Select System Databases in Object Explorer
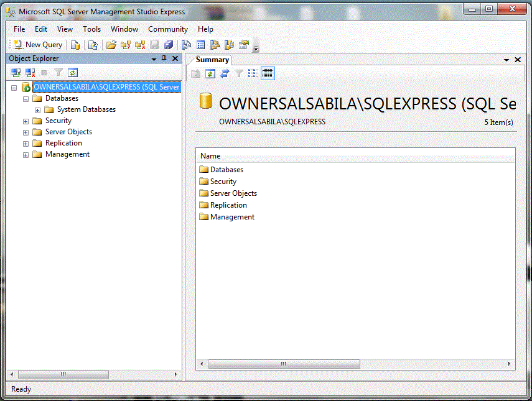532x401 pixels. pos(86,109)
